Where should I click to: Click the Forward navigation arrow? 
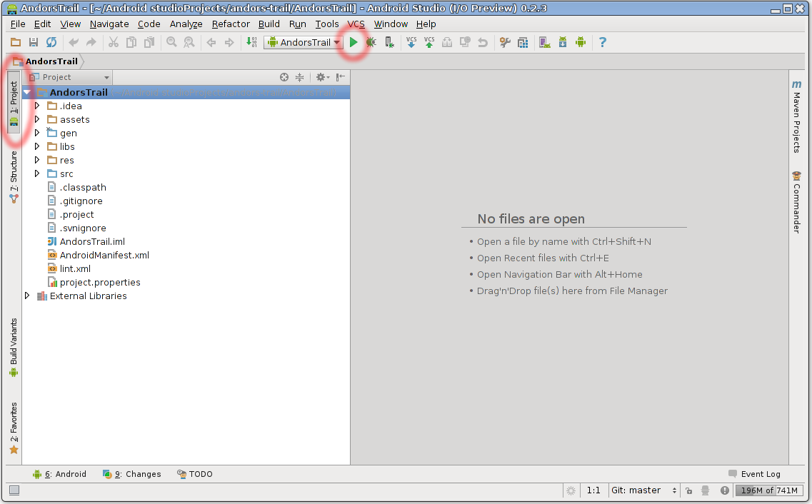tap(229, 42)
